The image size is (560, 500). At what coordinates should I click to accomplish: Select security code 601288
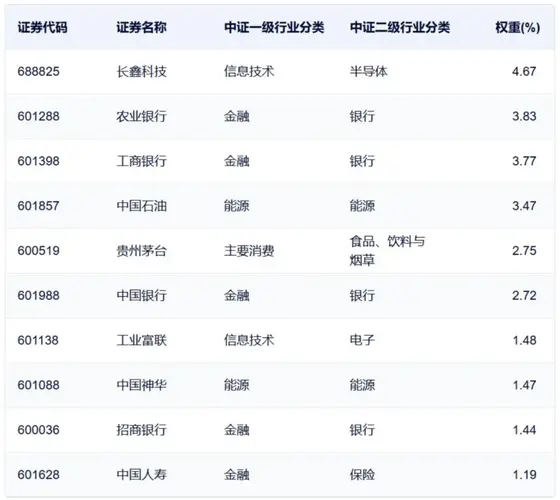click(39, 116)
